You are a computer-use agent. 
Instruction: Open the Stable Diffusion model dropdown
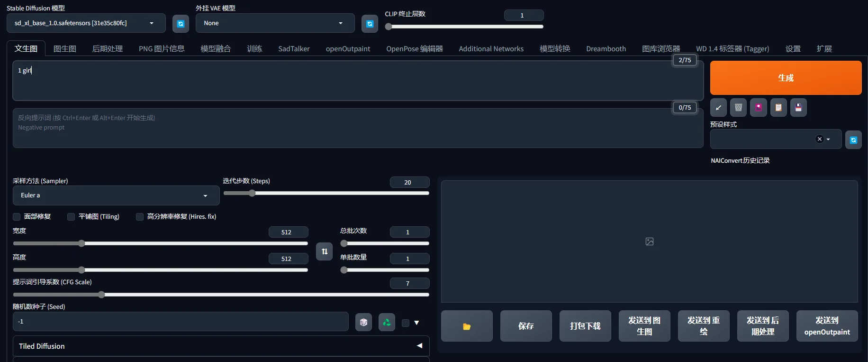point(86,23)
